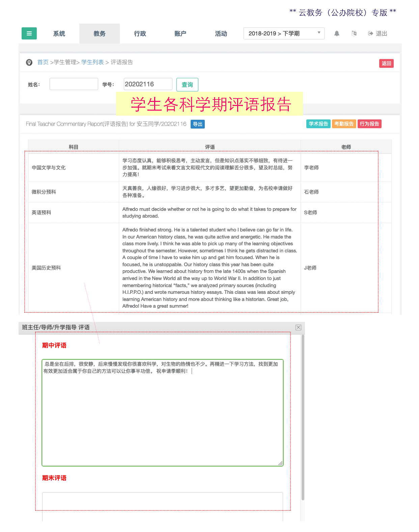Screen dimensions: 419x532
Task: Select the 教务 menu tab
Action: [x=100, y=34]
